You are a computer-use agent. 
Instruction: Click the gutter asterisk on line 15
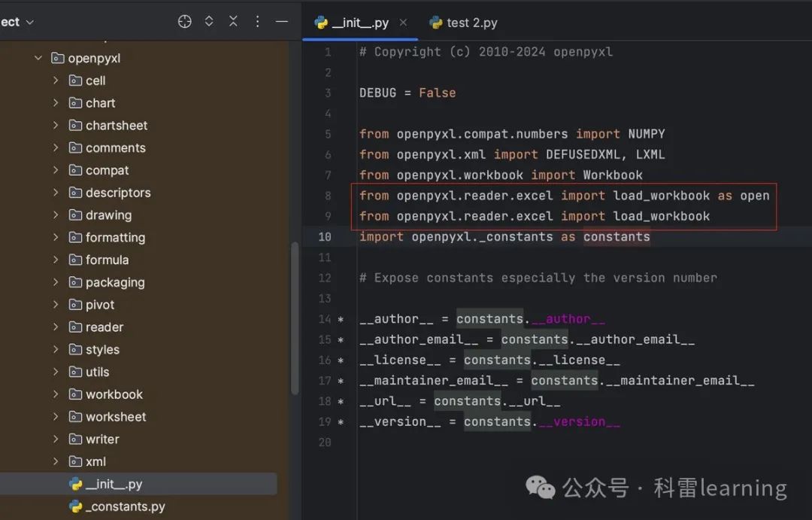(341, 340)
